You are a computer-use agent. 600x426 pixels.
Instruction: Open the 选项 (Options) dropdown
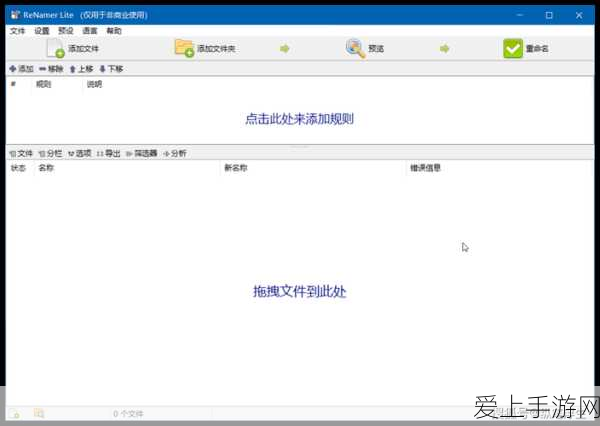[80, 153]
